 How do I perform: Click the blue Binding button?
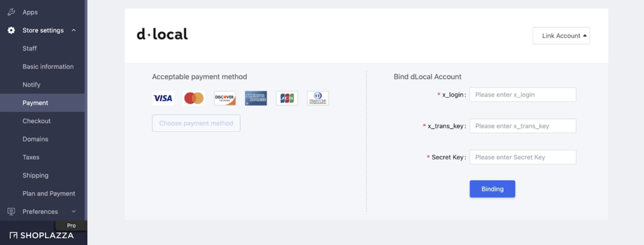(x=493, y=189)
